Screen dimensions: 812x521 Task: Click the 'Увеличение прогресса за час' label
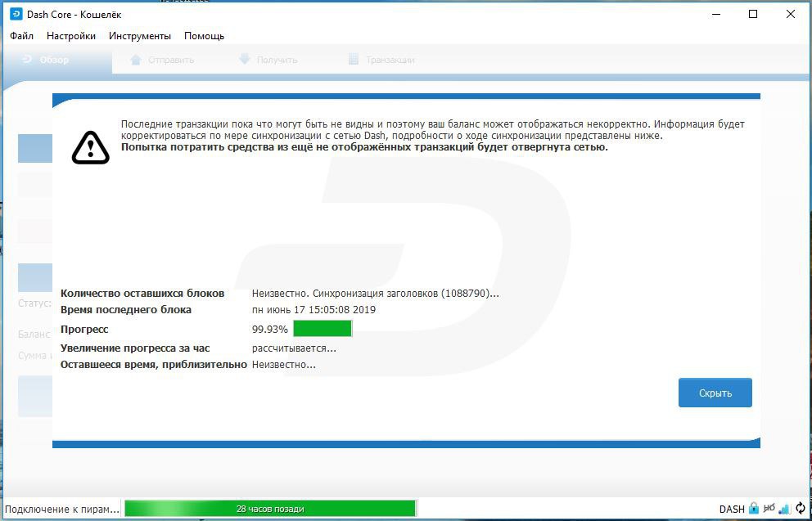pyautogui.click(x=135, y=348)
